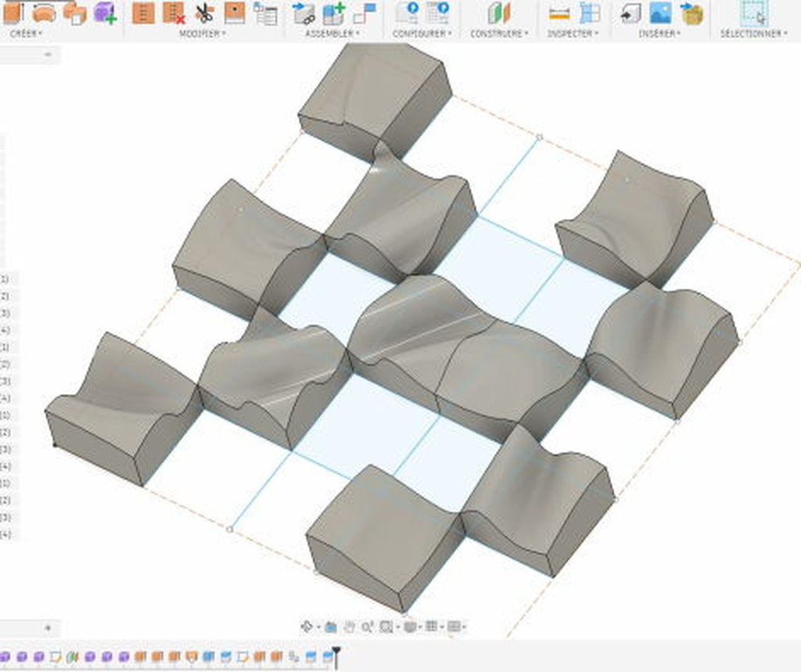Open the ASSEMBLER dropdown menu
The width and height of the screenshot is (801, 672).
(332, 34)
